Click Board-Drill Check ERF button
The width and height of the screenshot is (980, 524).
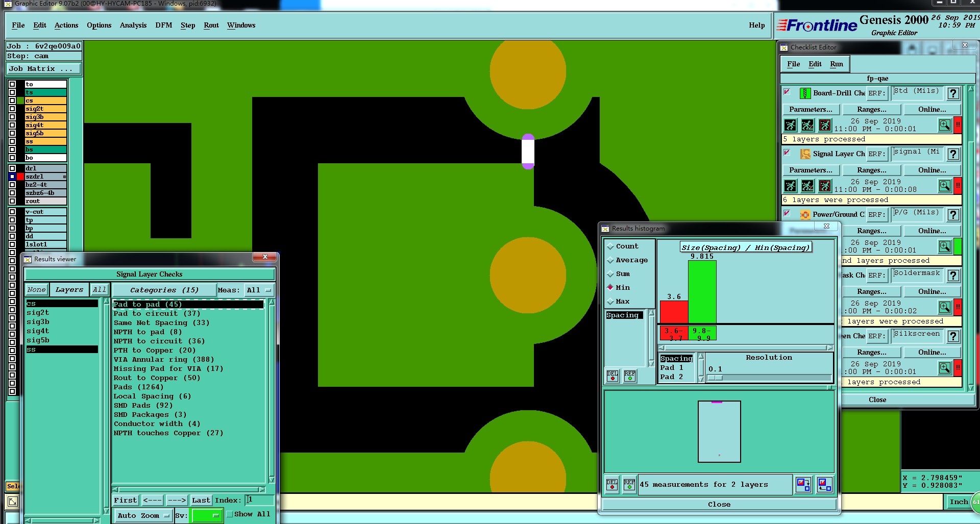tap(877, 93)
